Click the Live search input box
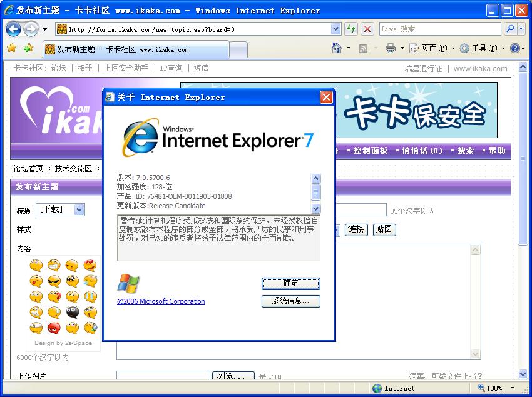This screenshot has width=532, height=397. pyautogui.click(x=440, y=29)
